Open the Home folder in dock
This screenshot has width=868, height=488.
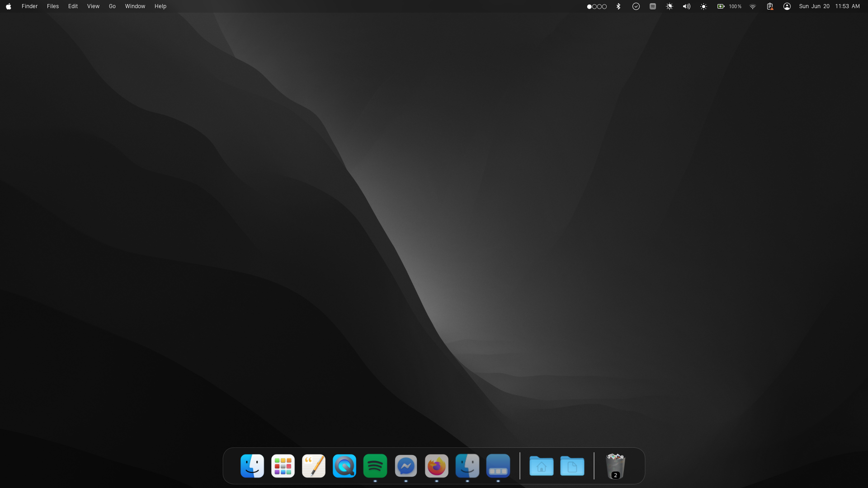542,466
